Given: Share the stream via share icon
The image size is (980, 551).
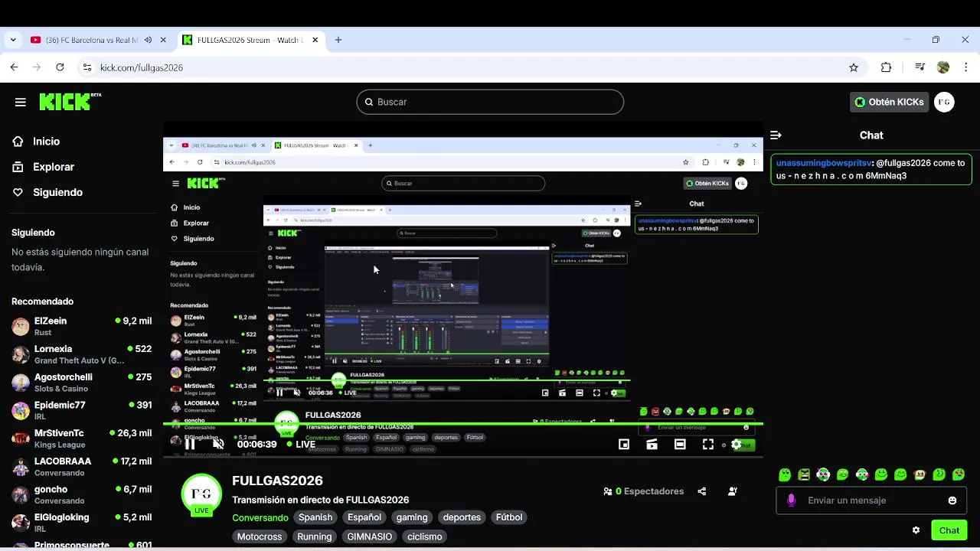Looking at the screenshot, I should coord(702,491).
